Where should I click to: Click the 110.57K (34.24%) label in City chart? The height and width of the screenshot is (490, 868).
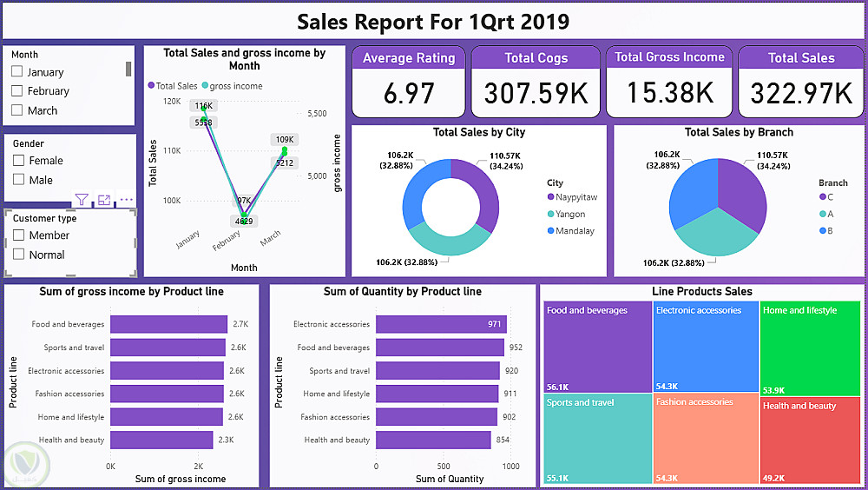click(505, 161)
